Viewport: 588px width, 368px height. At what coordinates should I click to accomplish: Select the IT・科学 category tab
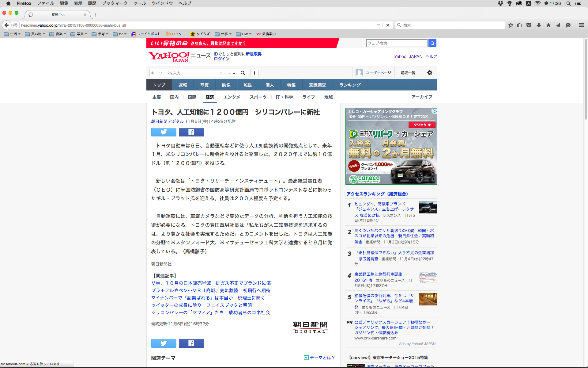tap(284, 97)
